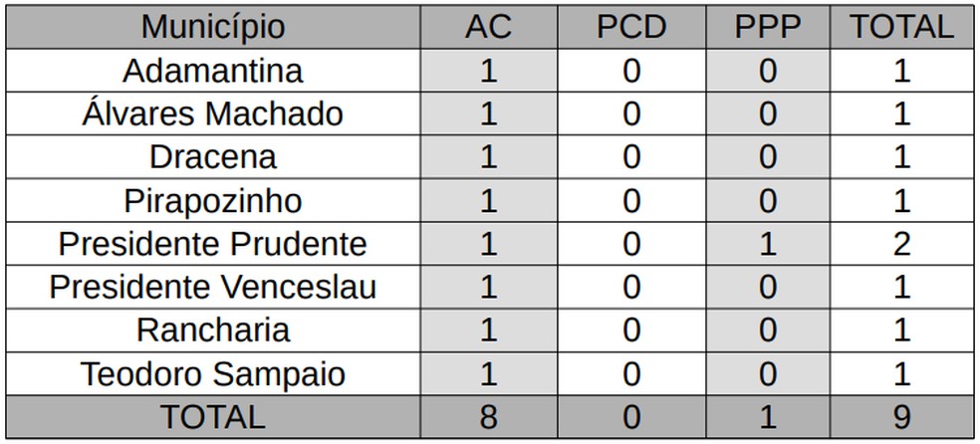Screen dimensions: 980x444
Task: Select the AC total value 8
Action: coord(488,417)
